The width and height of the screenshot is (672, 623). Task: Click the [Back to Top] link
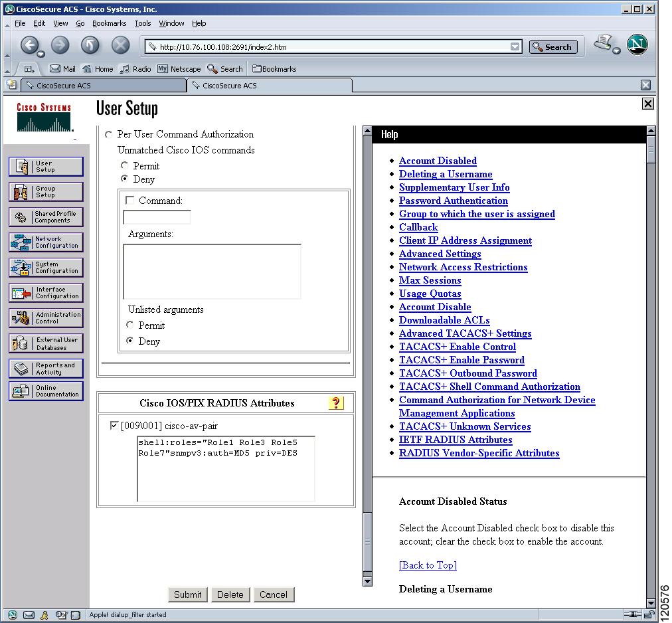pyautogui.click(x=428, y=565)
